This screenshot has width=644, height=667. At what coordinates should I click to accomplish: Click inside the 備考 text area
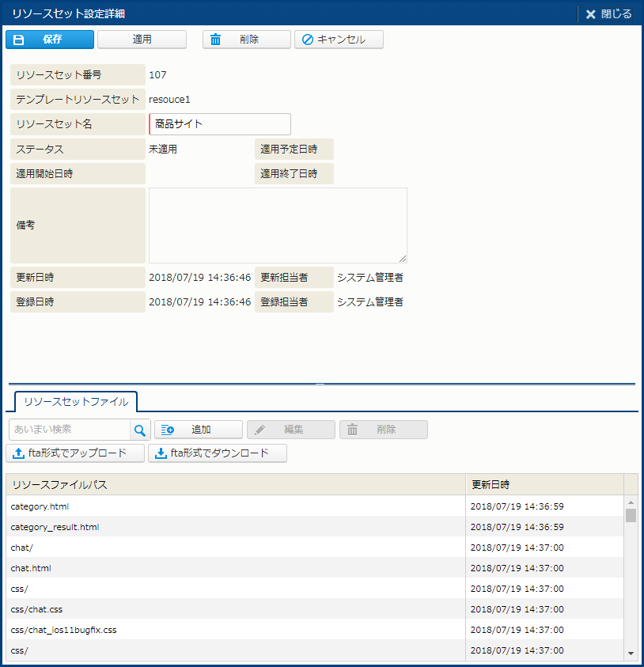click(x=278, y=225)
